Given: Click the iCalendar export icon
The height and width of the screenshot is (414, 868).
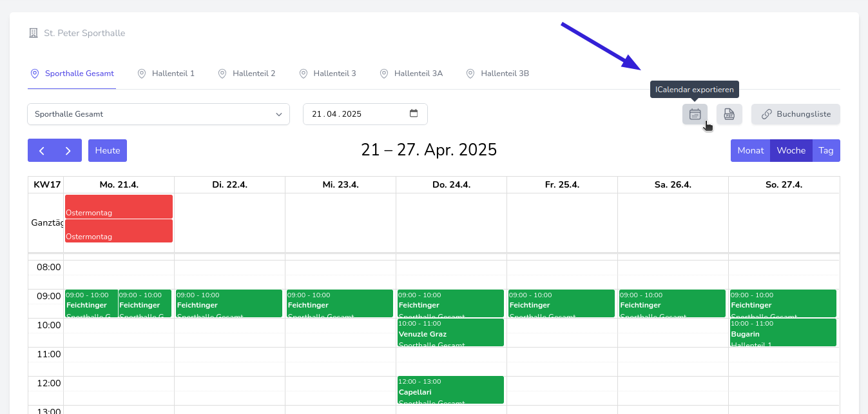Looking at the screenshot, I should pyautogui.click(x=695, y=114).
